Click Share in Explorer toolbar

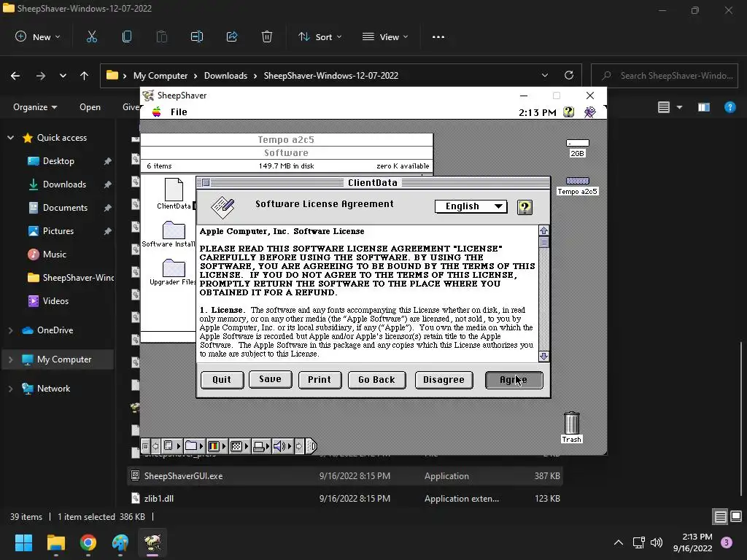pos(232,36)
